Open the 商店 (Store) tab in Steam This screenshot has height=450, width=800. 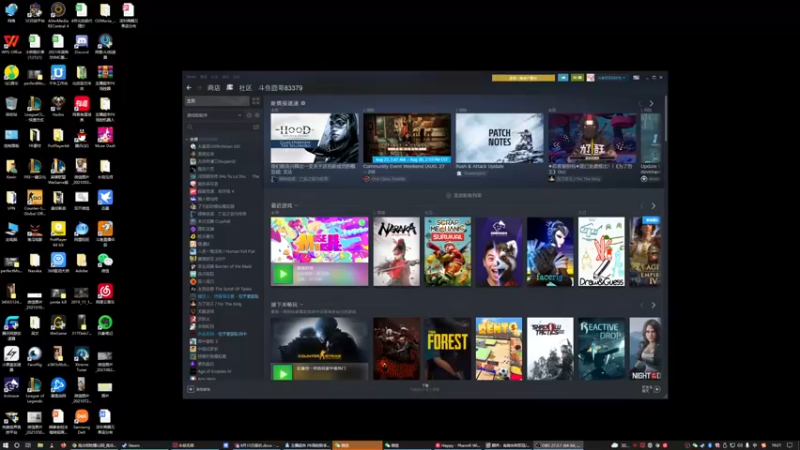[214, 88]
